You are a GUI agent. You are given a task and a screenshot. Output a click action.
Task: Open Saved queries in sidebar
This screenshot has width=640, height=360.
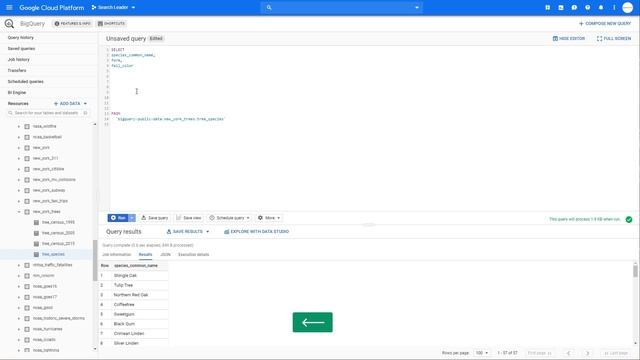(21, 49)
